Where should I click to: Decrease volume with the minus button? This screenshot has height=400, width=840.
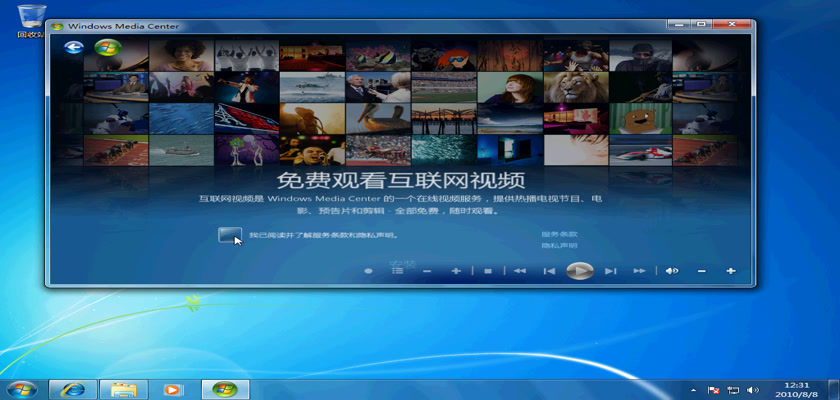[702, 271]
